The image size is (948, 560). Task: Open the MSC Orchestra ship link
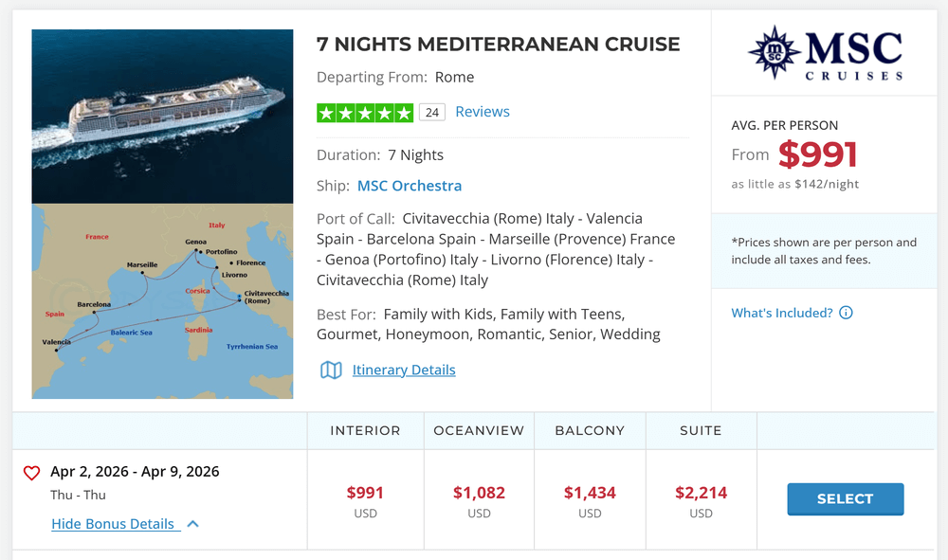click(410, 186)
